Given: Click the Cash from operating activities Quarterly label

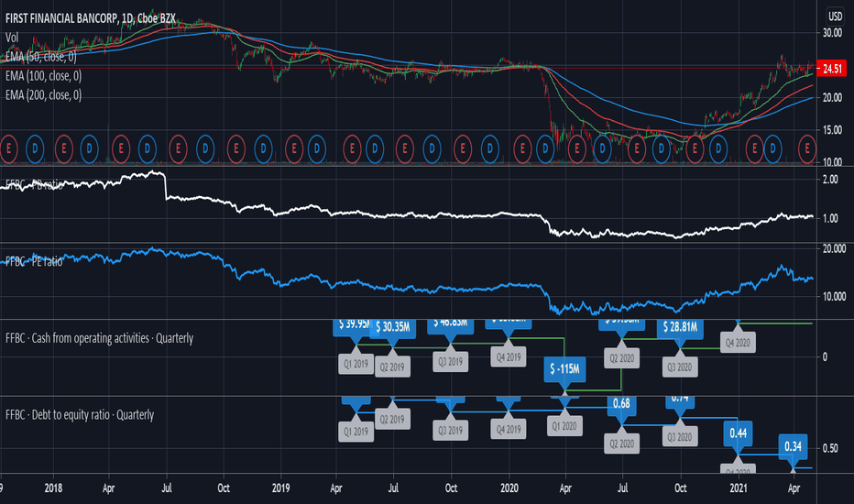Looking at the screenshot, I should click(99, 338).
